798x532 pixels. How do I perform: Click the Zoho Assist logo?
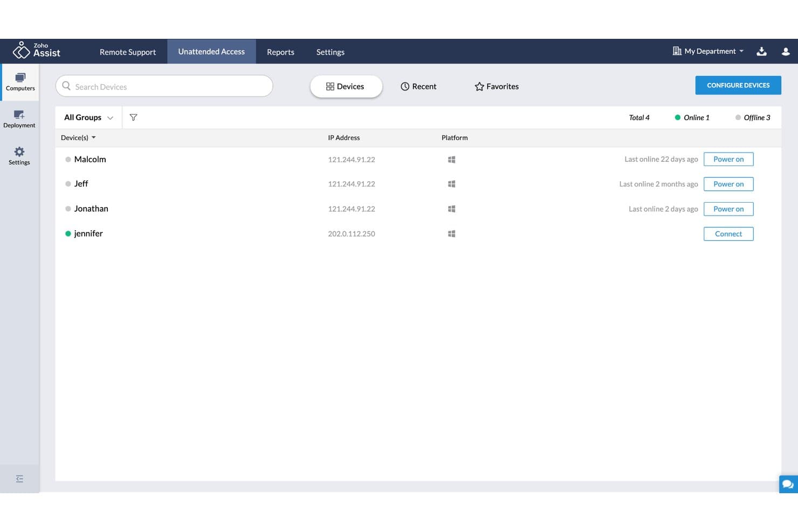[x=37, y=51]
